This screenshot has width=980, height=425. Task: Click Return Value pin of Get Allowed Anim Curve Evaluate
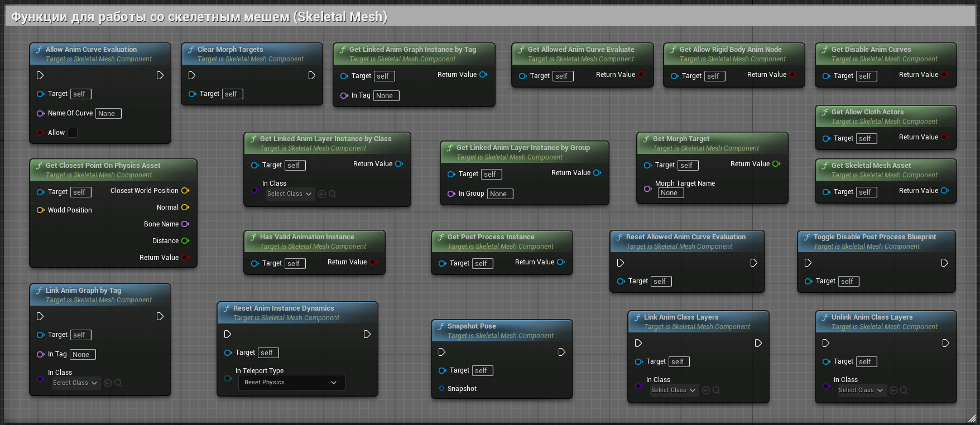[642, 74]
